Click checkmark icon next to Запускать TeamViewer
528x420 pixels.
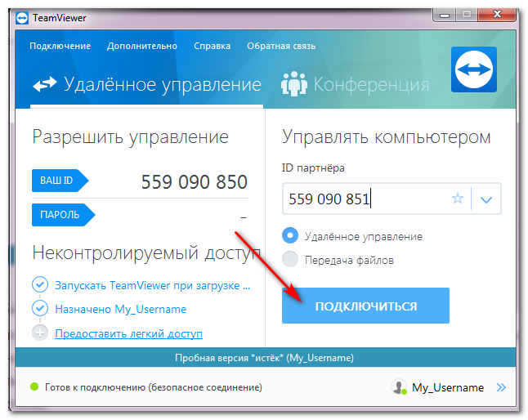pos(40,284)
